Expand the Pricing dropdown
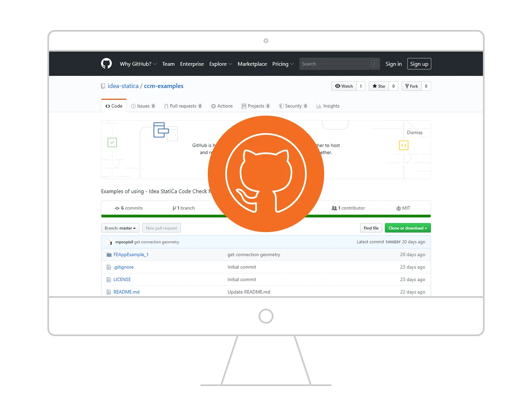Viewport: 532px width, 416px height. pos(283,64)
